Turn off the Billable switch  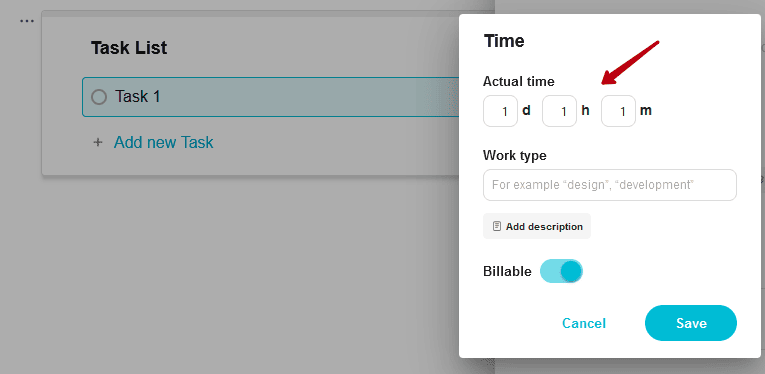[561, 271]
